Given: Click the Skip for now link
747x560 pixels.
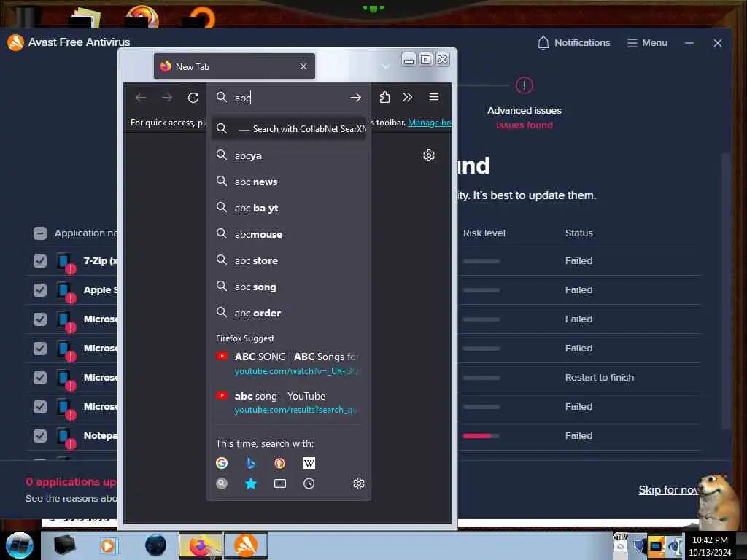Looking at the screenshot, I should pos(668,490).
